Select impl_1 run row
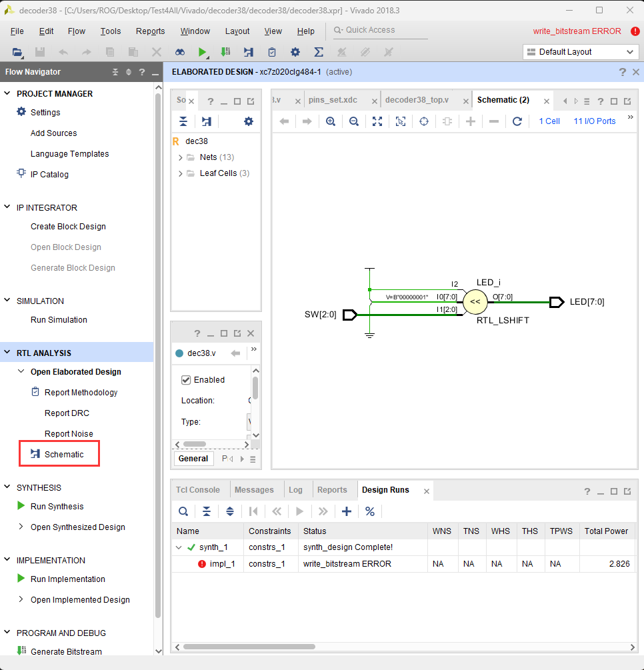Image resolution: width=644 pixels, height=670 pixels. click(x=403, y=564)
